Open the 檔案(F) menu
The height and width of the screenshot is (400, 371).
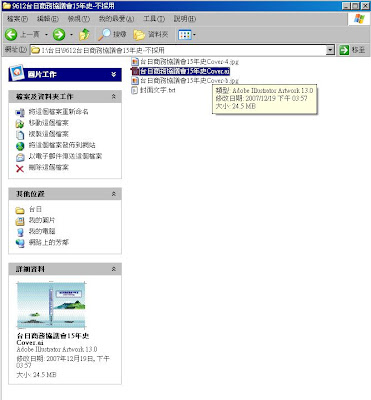pyautogui.click(x=17, y=19)
